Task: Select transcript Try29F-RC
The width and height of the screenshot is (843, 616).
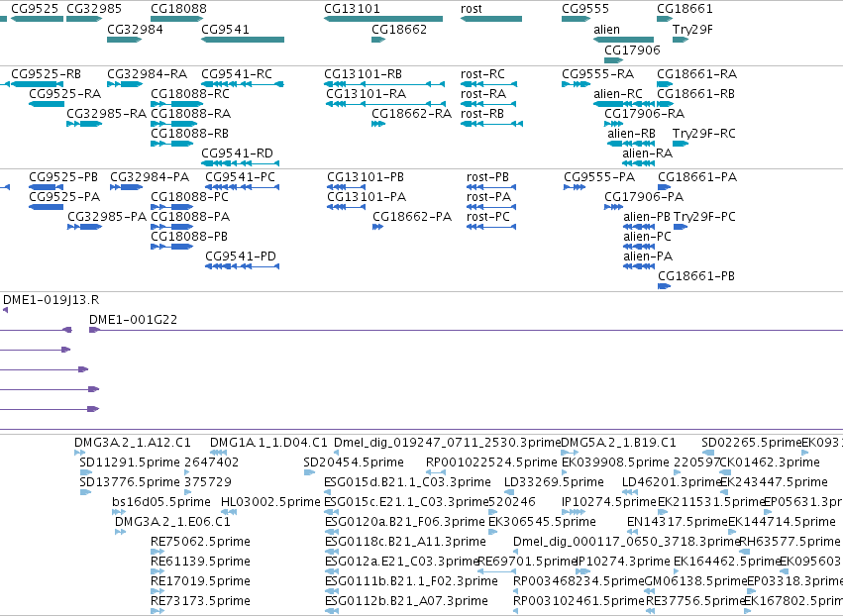Action: tap(681, 144)
